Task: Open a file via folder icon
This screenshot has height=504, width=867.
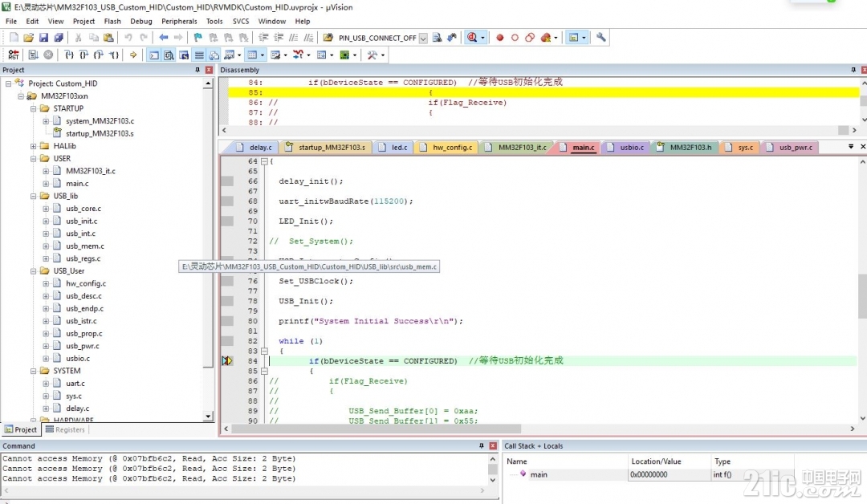Action: click(x=29, y=38)
